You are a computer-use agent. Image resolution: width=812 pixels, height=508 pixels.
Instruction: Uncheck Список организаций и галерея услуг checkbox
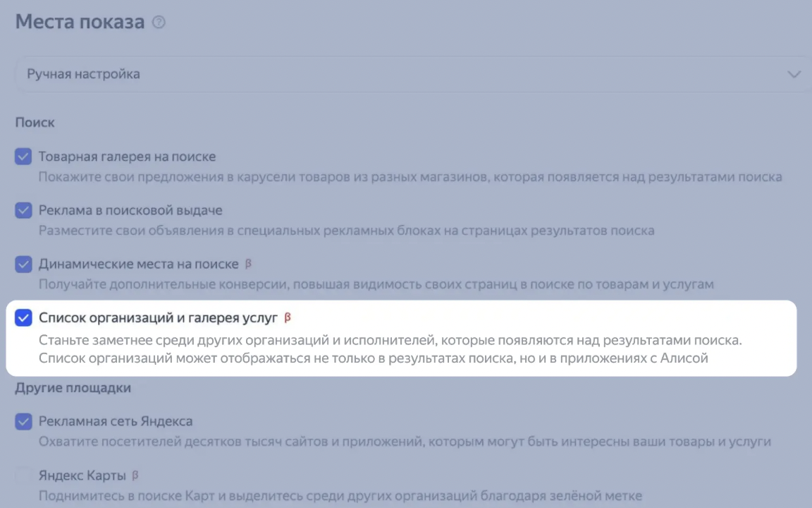(23, 317)
